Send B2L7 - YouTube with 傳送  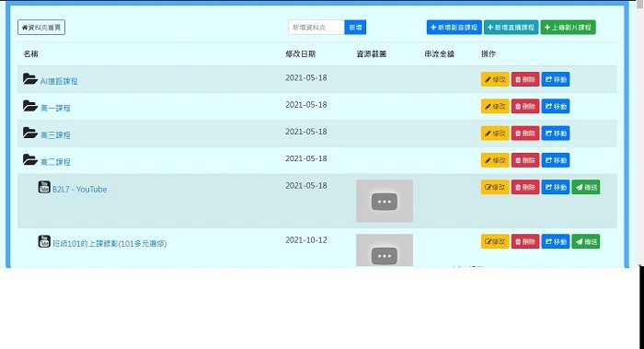586,187
